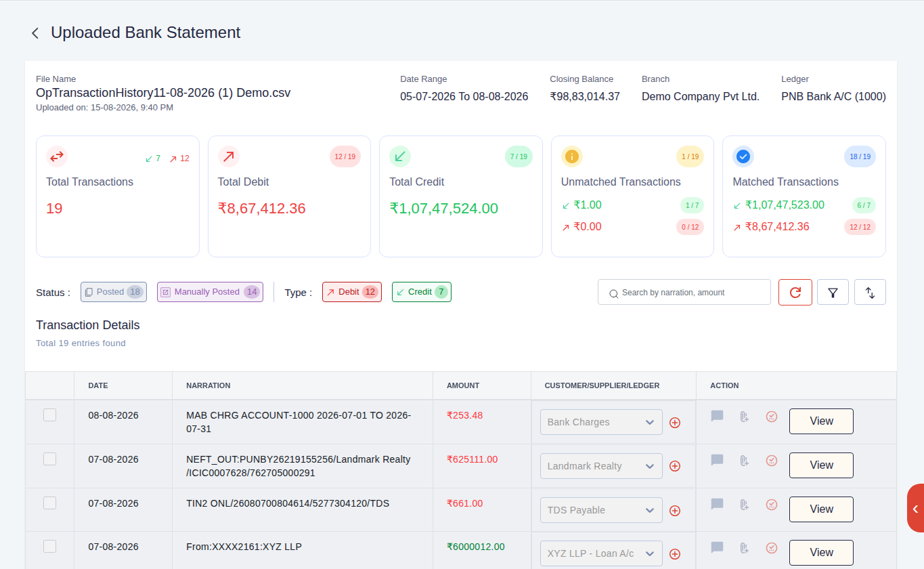Open the filter funnel icon
Viewport: 924px width, 569px height.
pyautogui.click(x=833, y=292)
